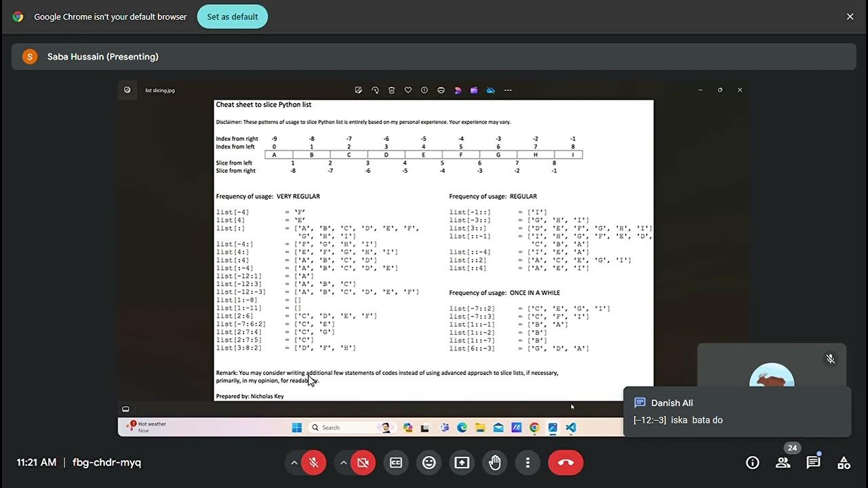Click the OneDrive cloud icon in Photos toolbar
The width and height of the screenshot is (868, 488).
[491, 90]
